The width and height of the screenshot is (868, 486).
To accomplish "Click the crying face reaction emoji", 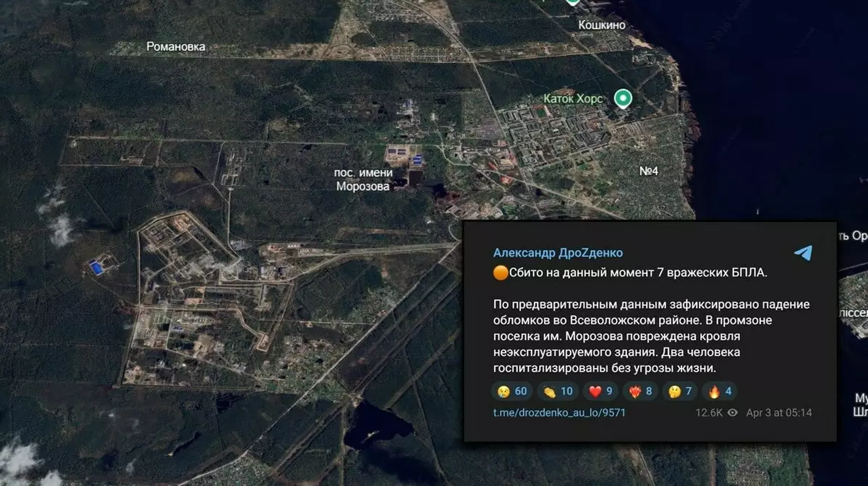I will (503, 391).
